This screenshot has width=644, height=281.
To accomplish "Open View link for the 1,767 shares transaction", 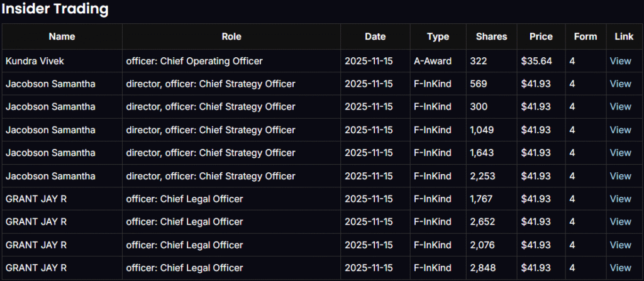I will pos(620,199).
